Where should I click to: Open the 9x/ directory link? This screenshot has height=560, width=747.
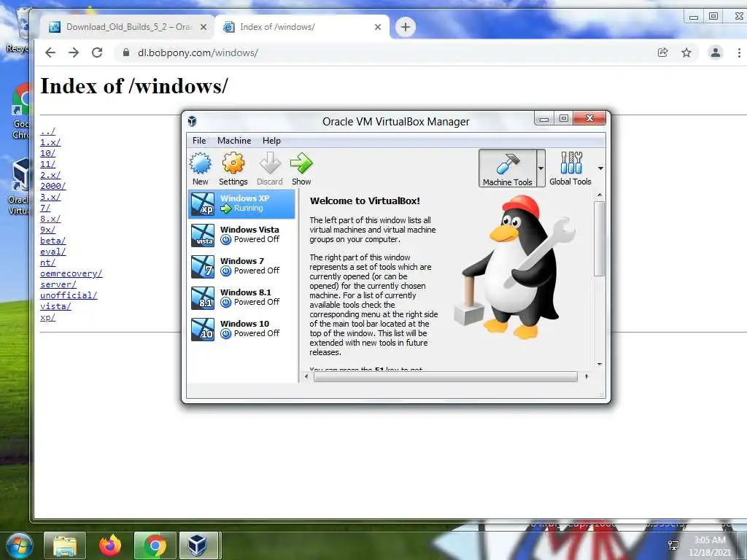[x=47, y=230]
